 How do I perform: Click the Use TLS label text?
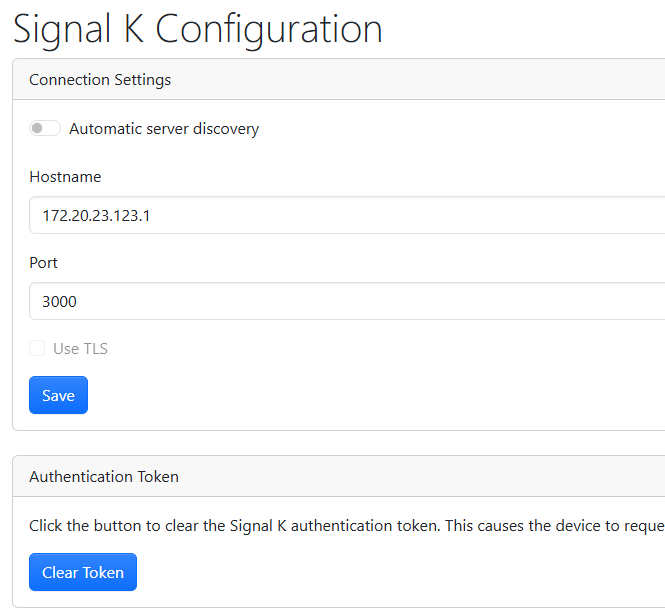pyautogui.click(x=81, y=349)
